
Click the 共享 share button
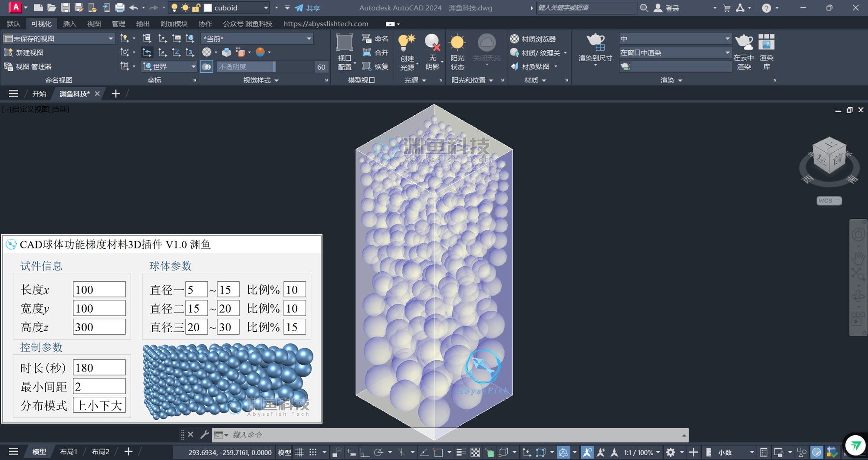pos(307,8)
